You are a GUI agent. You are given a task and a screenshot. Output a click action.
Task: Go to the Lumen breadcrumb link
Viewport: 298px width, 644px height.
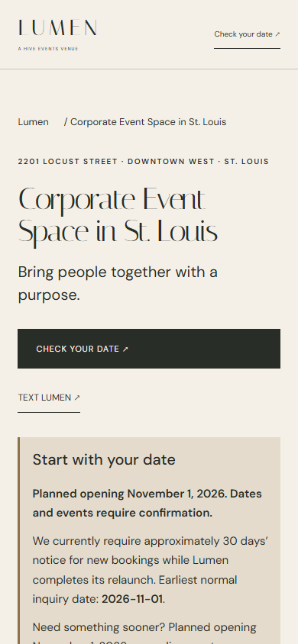click(34, 122)
